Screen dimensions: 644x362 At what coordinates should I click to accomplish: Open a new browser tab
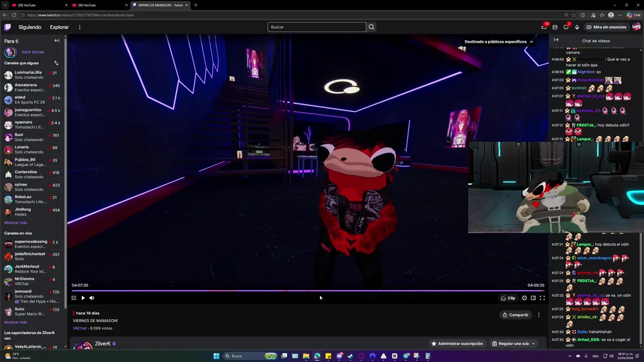coord(196,5)
